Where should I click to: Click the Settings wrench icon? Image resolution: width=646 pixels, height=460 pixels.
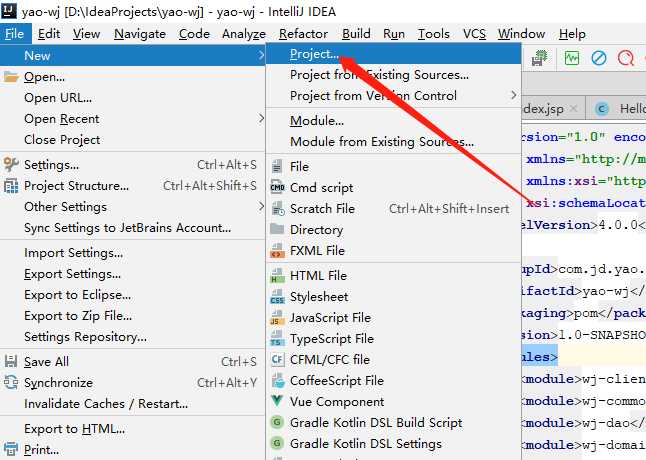tap(11, 164)
